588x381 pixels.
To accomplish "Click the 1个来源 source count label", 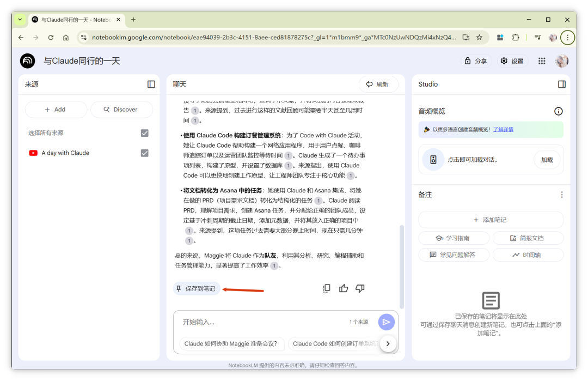I will [358, 322].
